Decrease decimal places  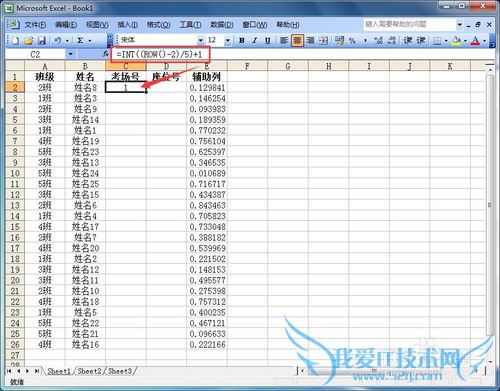click(392, 40)
